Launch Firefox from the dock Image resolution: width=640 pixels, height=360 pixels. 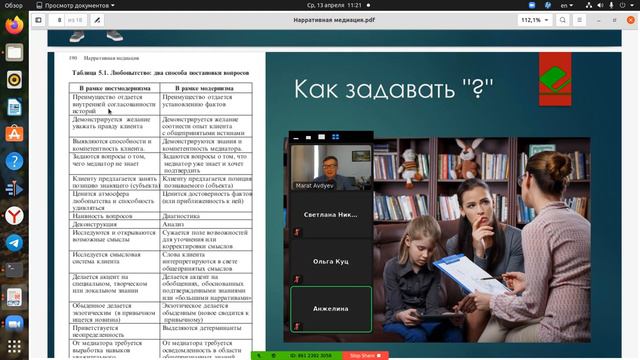(x=14, y=25)
